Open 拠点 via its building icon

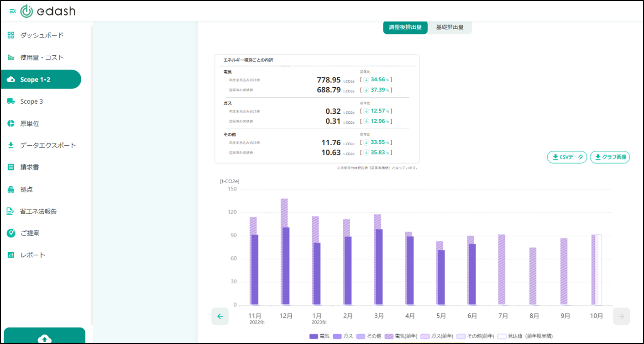pyautogui.click(x=11, y=189)
